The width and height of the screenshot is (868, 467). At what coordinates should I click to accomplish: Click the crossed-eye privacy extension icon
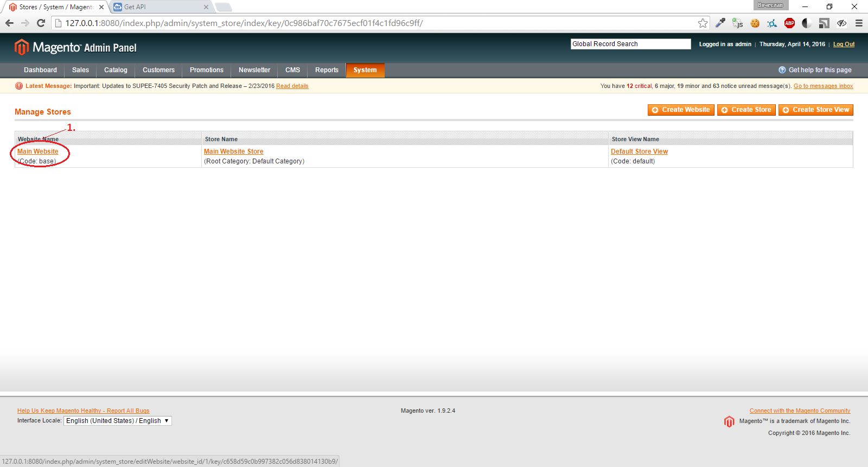pos(841,23)
